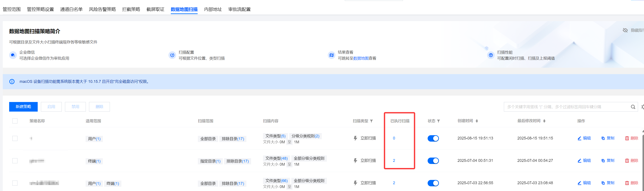Copy the policy created 2025-08-15 19:51:13
Image resolution: width=644 pixels, height=191 pixels.
pos(608,138)
